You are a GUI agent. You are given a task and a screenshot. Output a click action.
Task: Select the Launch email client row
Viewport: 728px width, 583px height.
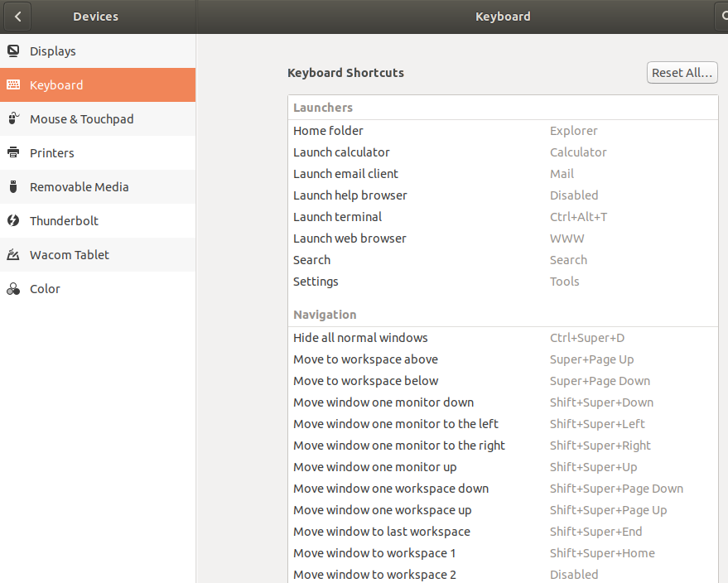click(503, 174)
